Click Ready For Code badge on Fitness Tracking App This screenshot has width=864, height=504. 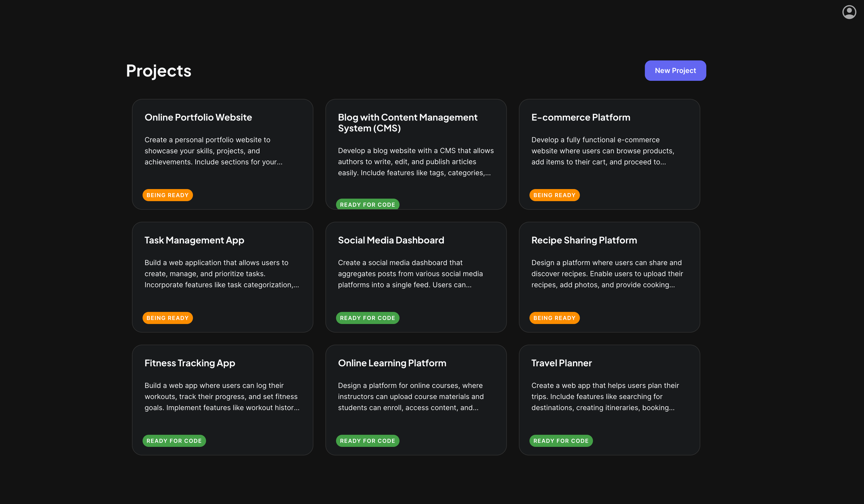(x=174, y=441)
